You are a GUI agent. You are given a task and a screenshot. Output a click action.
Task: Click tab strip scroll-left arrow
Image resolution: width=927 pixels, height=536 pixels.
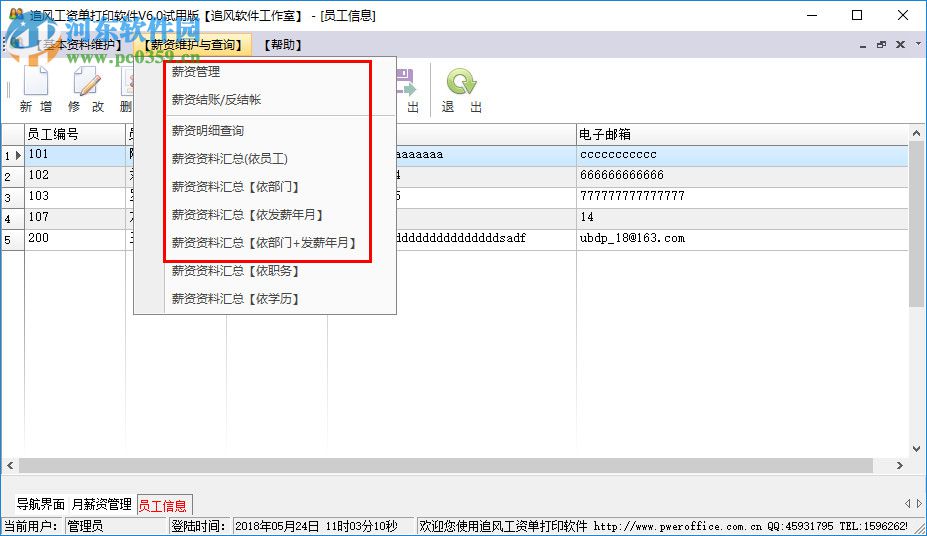[x=907, y=503]
